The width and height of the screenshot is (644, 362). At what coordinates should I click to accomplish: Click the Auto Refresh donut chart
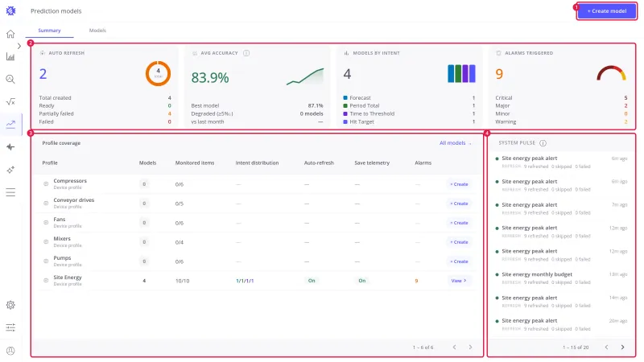(x=158, y=74)
